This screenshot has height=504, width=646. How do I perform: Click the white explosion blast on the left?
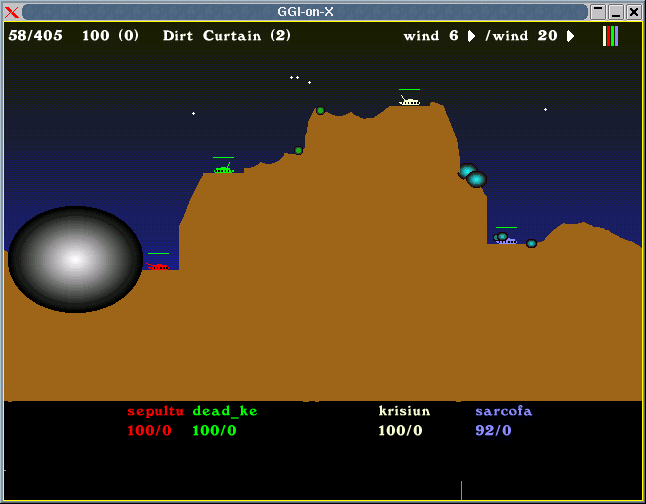click(x=75, y=259)
